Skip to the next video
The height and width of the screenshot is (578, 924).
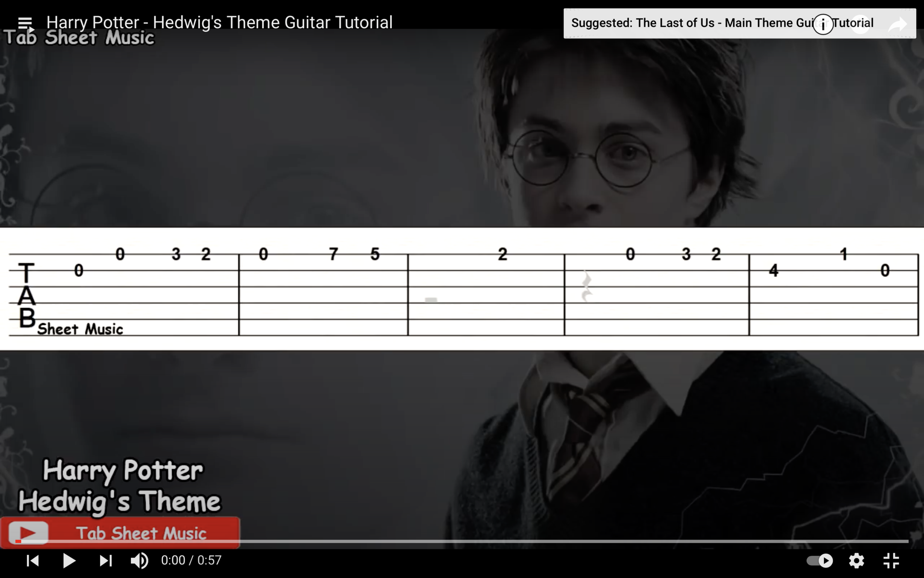coord(106,560)
